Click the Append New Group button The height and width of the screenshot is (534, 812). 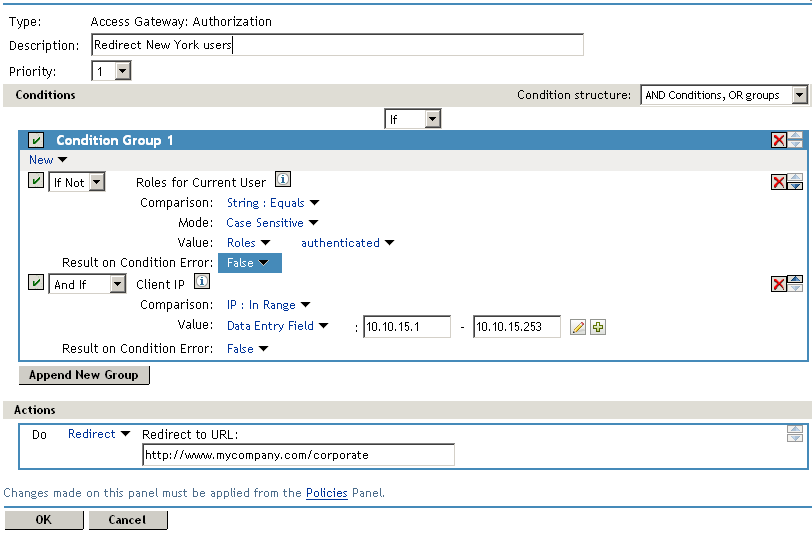(x=85, y=375)
